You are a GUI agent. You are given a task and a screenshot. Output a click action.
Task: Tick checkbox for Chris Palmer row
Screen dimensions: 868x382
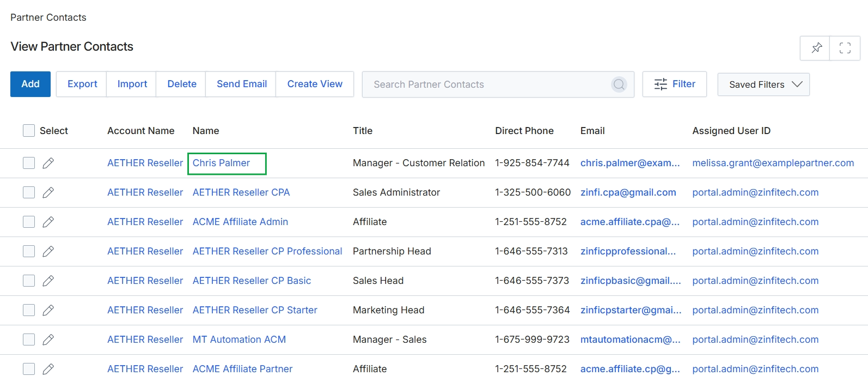coord(29,163)
